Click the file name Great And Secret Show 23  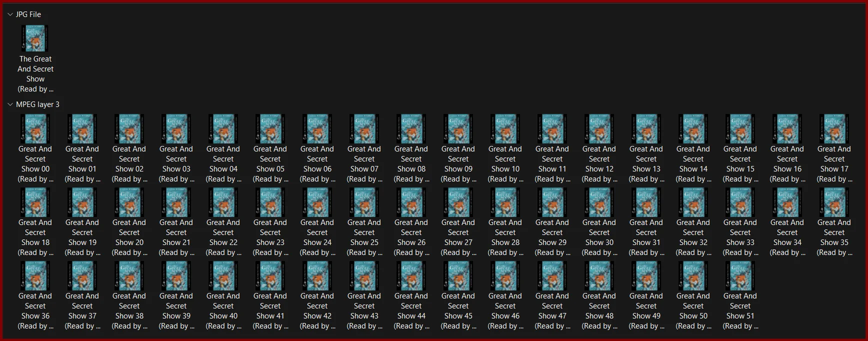[270, 237]
